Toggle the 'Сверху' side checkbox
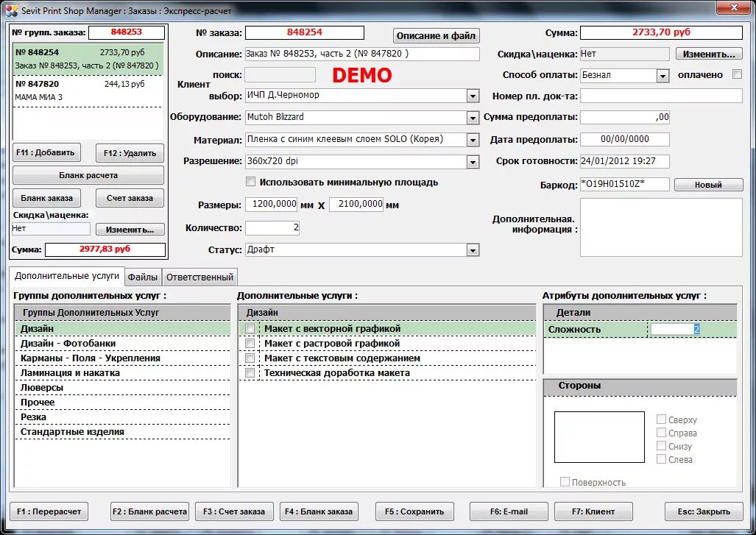Screen dimensions: 756x535 pos(662,419)
